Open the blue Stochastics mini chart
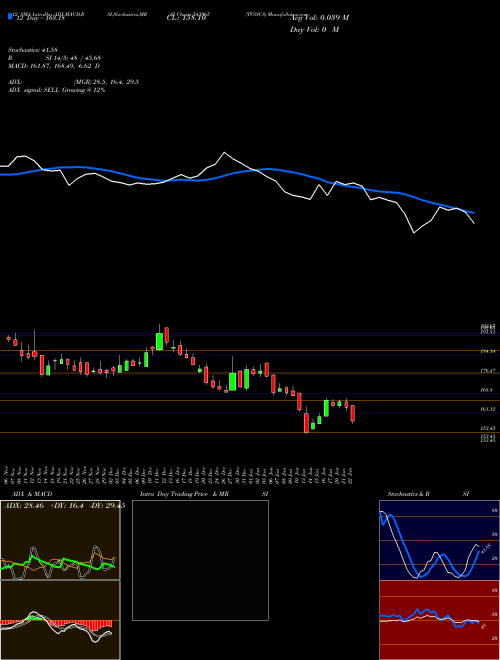 439,540
